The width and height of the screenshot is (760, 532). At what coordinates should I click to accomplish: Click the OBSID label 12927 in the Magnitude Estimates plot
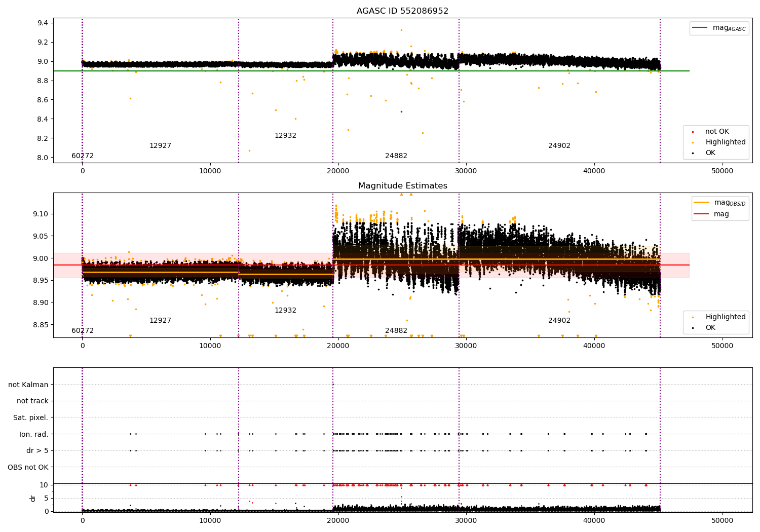pyautogui.click(x=160, y=321)
